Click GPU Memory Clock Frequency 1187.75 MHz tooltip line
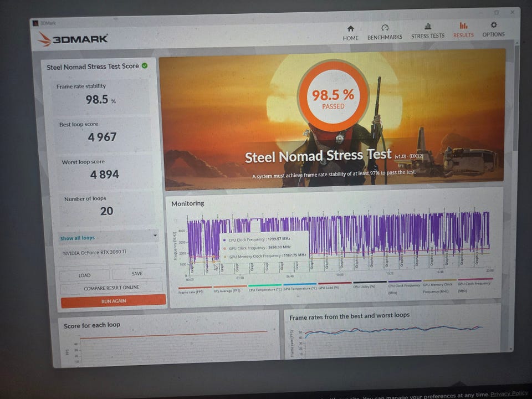Viewport: 532px width, 399px height. 265,256
